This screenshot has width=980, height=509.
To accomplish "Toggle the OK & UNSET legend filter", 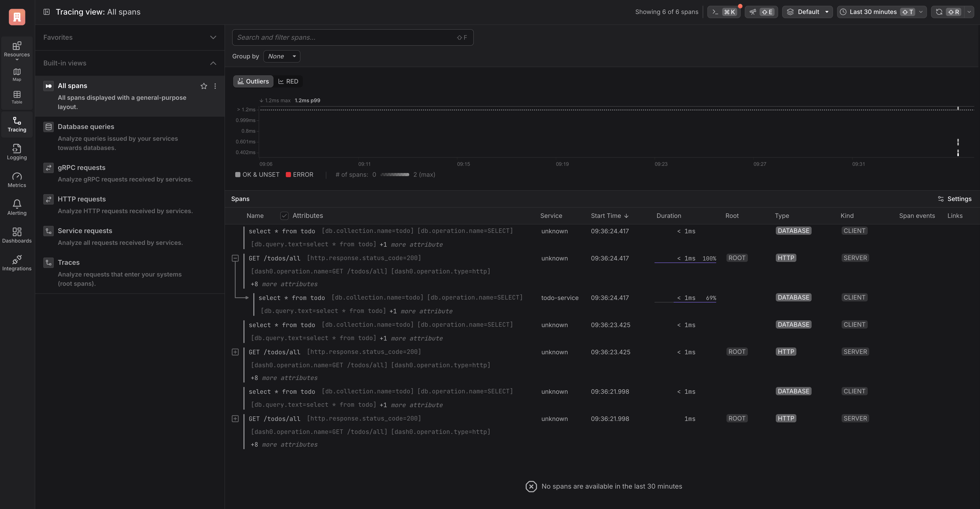I will [257, 175].
